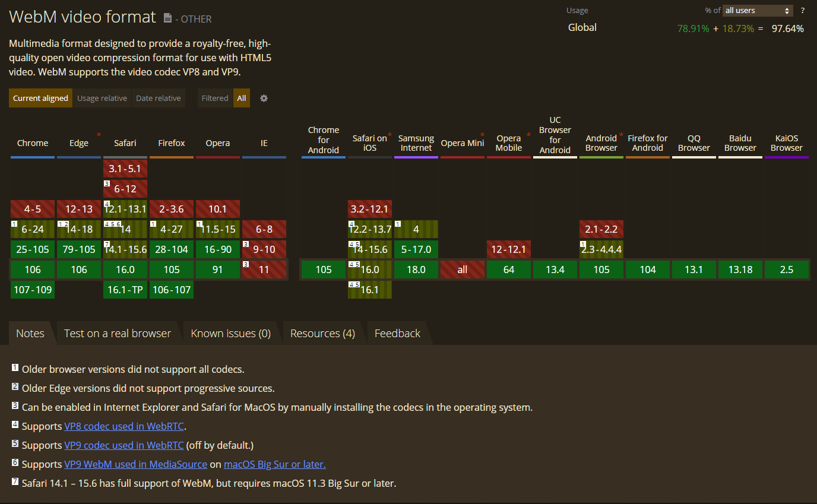Click the question mark help icon
Screen dimensions: 817x504
803,11
